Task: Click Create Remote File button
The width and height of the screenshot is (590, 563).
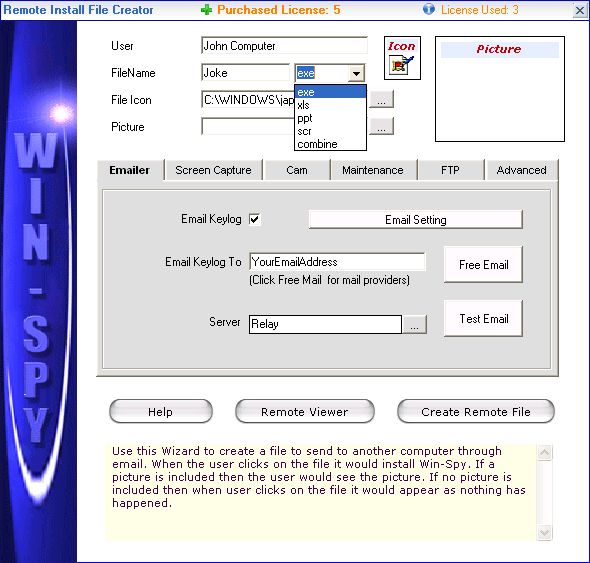Action: coord(476,411)
